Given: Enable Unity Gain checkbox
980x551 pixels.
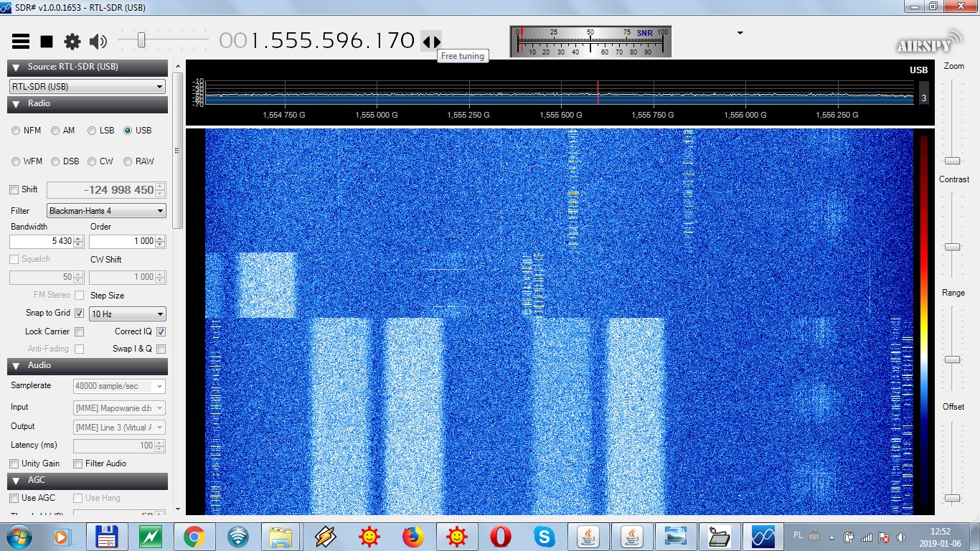Looking at the screenshot, I should tap(14, 464).
